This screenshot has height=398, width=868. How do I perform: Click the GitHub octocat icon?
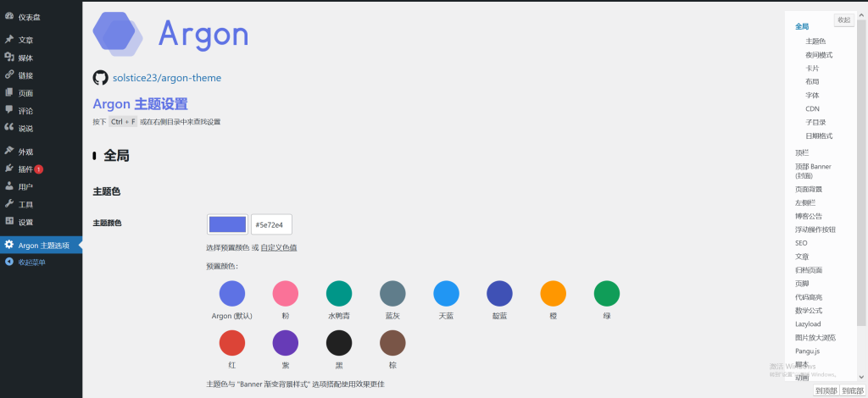[x=100, y=78]
